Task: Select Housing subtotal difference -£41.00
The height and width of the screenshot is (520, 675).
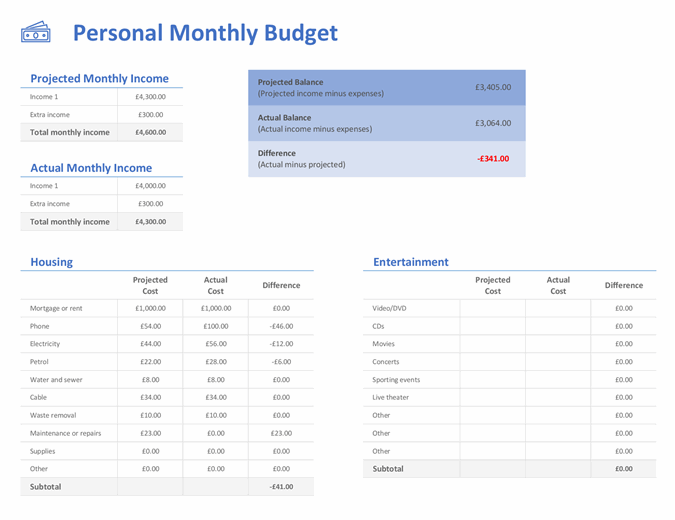Action: click(281, 487)
